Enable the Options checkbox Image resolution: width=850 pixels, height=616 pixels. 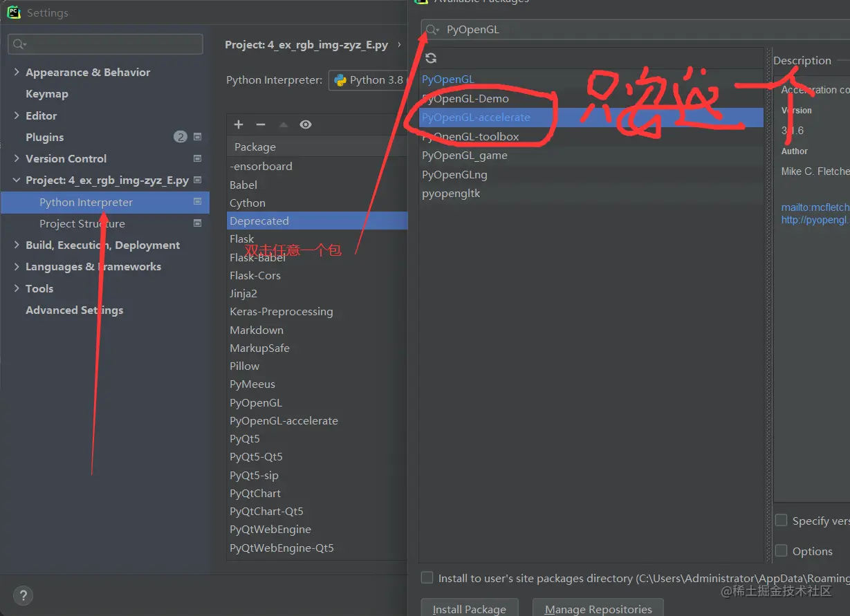781,550
